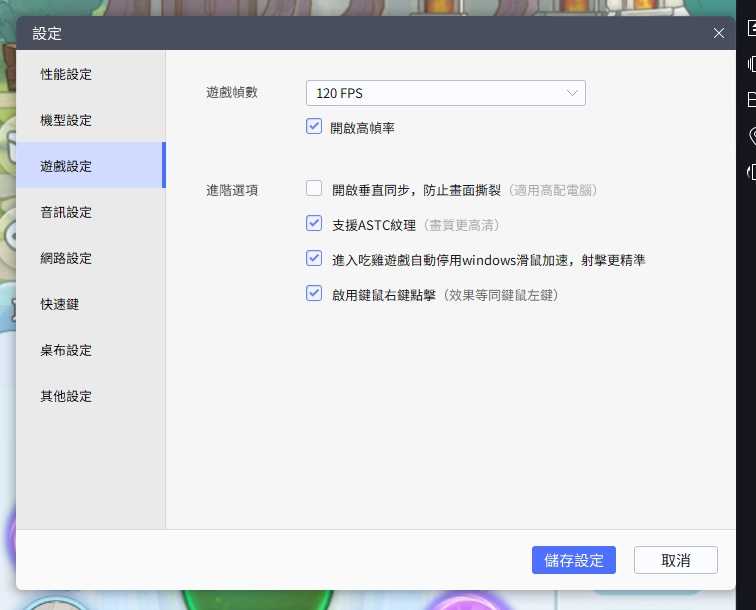Open the 網路設定 network settings

pos(91,258)
